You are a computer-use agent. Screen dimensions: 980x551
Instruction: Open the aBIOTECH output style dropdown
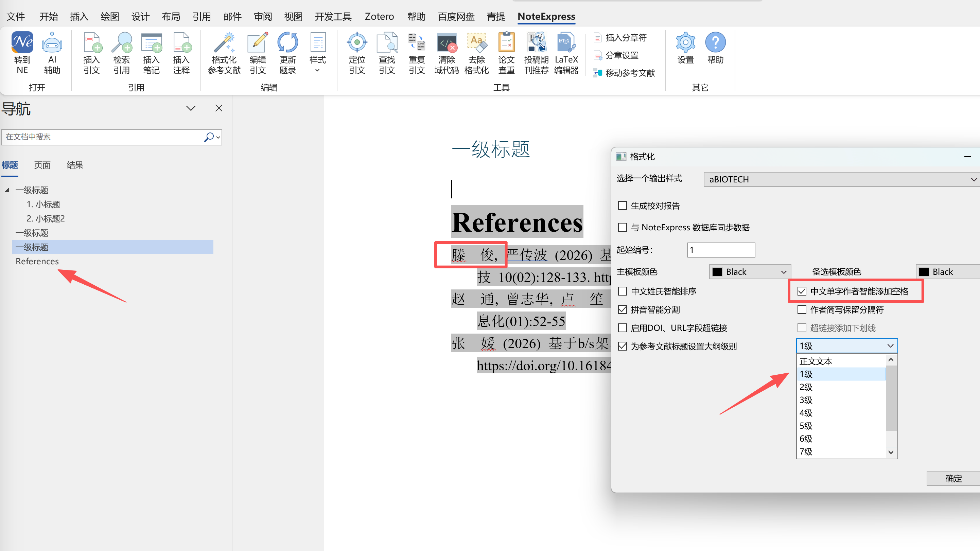[x=842, y=179]
